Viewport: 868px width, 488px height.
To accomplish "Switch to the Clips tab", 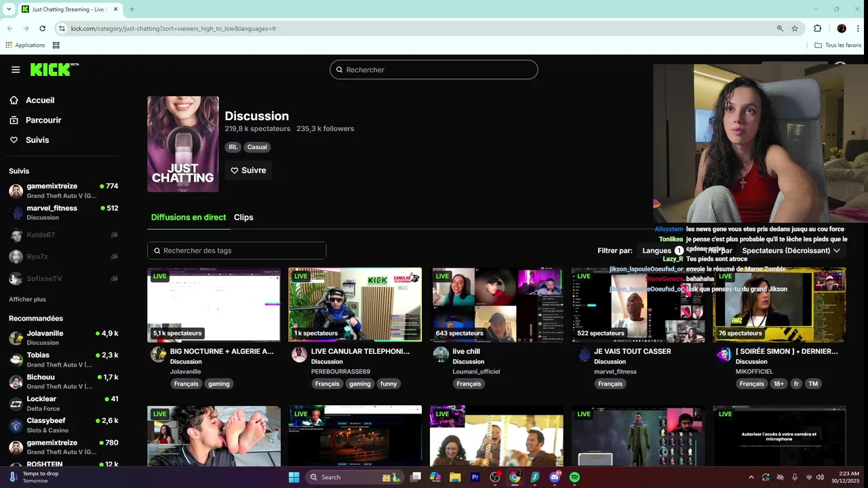I will coord(243,218).
